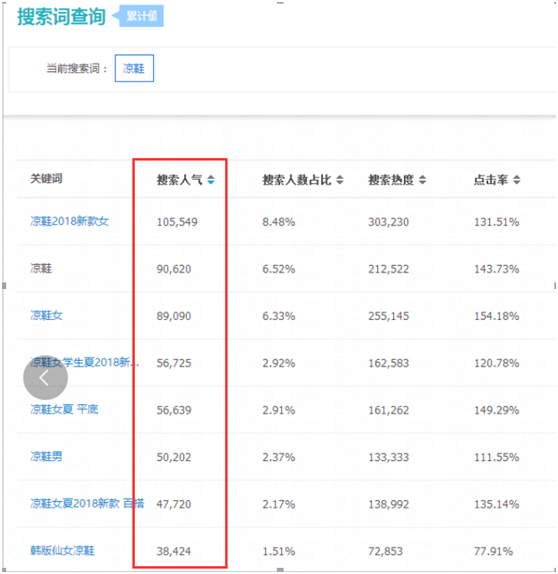Select the click rate 143.73%

pos(497,269)
